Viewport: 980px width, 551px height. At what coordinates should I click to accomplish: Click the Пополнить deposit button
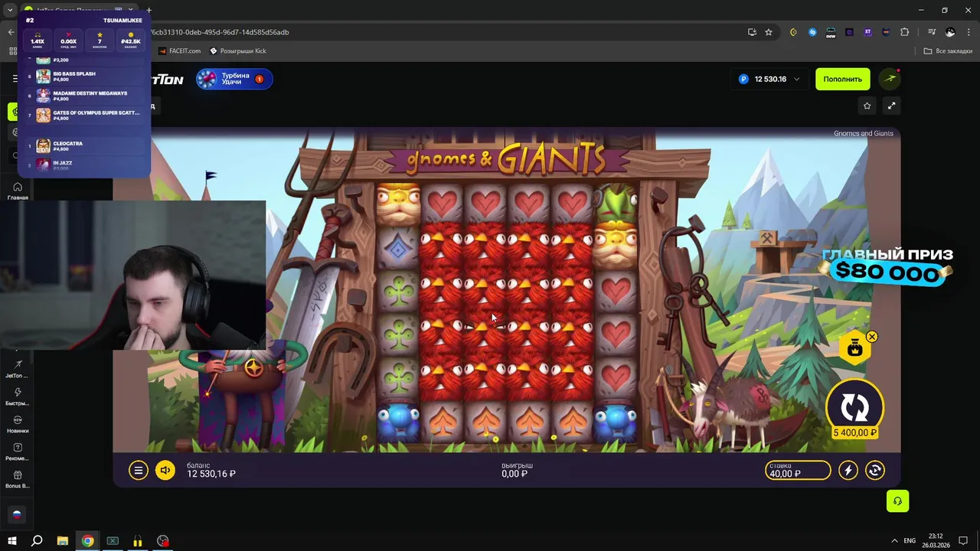[842, 79]
